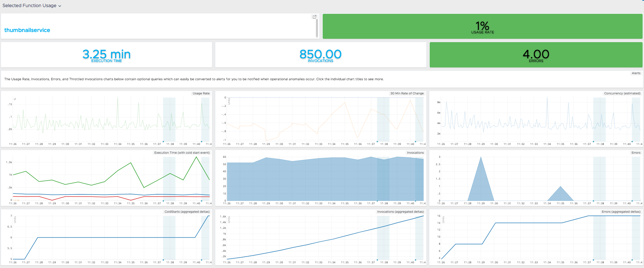
Task: Open Execution Time (with cold start event) chart title
Action: click(x=182, y=153)
